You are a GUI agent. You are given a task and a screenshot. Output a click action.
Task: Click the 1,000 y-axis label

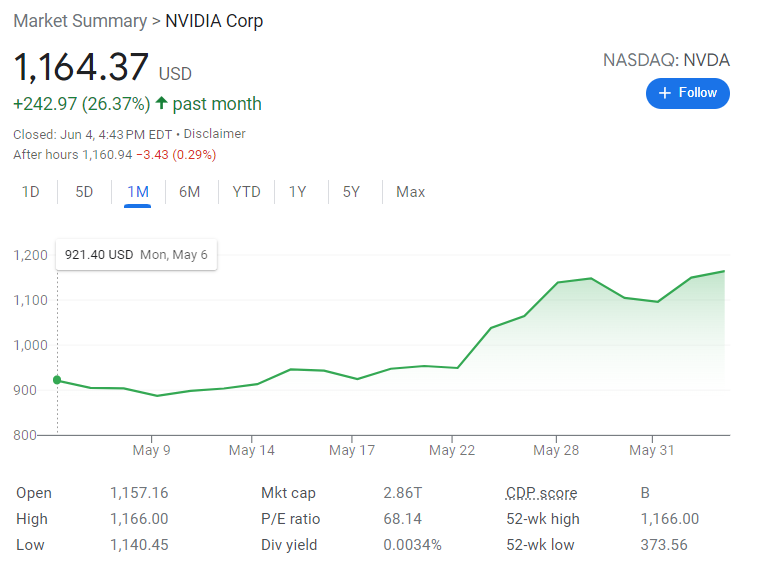30,345
